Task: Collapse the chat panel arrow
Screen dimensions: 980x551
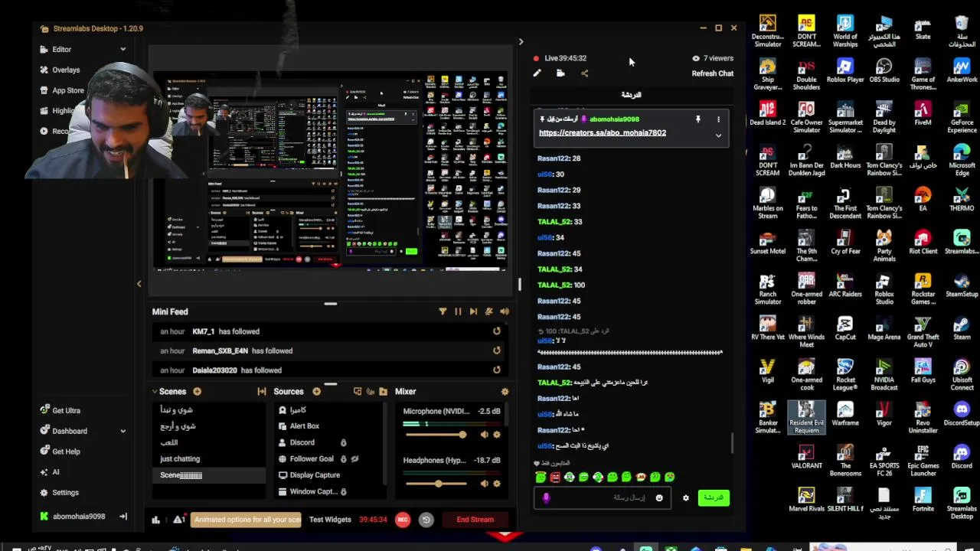Action: pyautogui.click(x=521, y=42)
